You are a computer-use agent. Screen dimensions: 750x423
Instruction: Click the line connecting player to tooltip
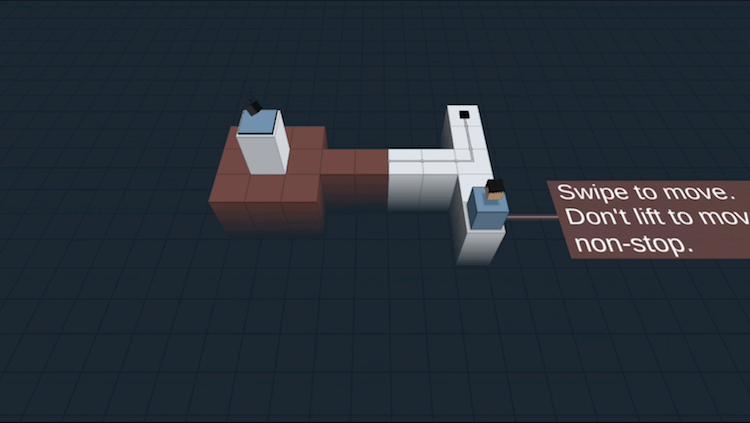tap(530, 217)
